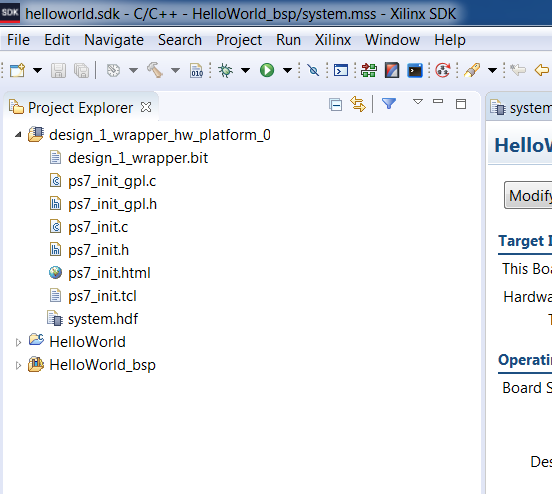Select ps7_init.c file
The image size is (552, 494).
pyautogui.click(x=98, y=227)
